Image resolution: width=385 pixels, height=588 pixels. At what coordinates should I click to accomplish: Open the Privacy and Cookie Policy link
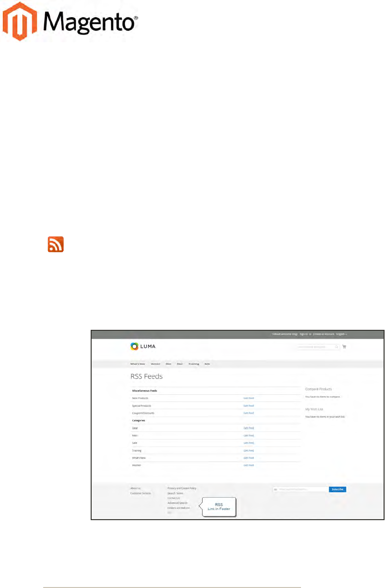(182, 488)
